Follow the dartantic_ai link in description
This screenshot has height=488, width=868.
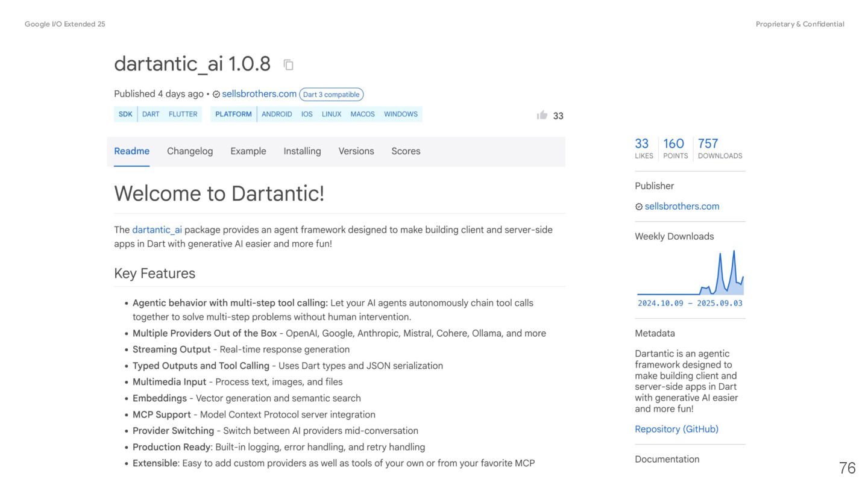pyautogui.click(x=157, y=230)
